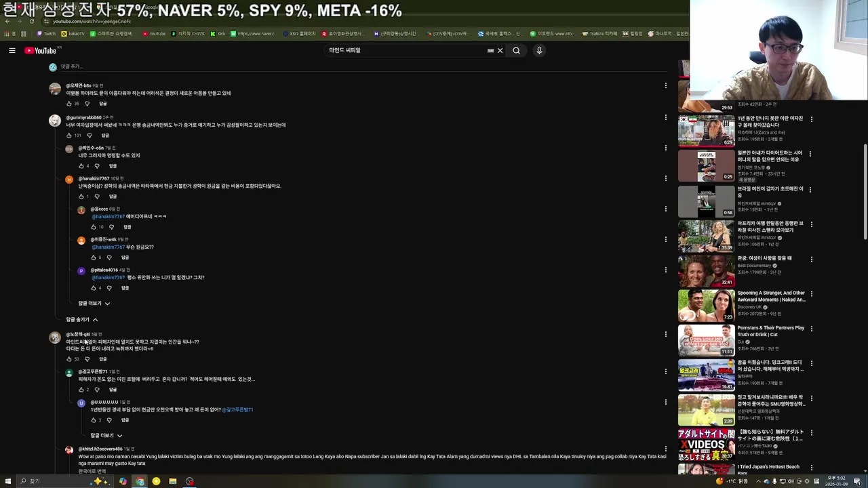Open the Discovery UK channel link
The image size is (868, 488).
749,307
